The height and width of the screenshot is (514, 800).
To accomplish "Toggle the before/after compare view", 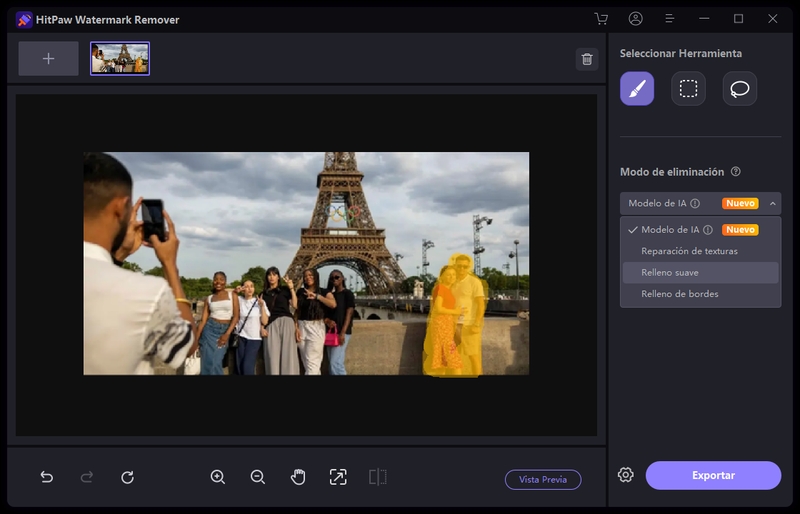I will pyautogui.click(x=377, y=477).
